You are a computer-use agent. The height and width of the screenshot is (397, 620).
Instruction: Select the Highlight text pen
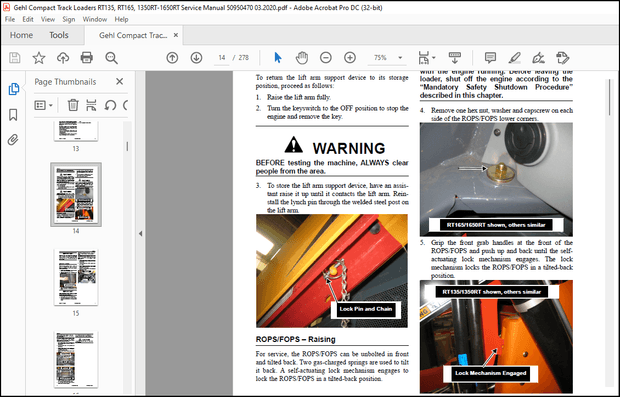[x=514, y=58]
